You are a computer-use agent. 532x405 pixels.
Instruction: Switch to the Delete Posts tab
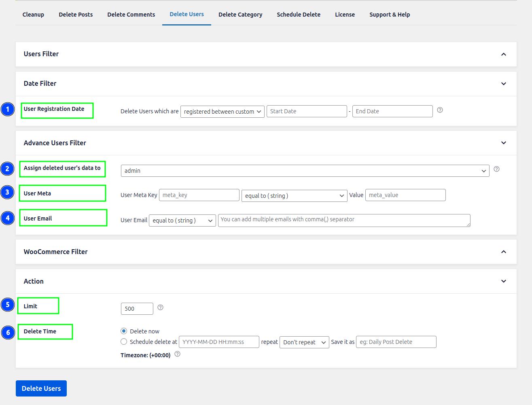coord(76,15)
